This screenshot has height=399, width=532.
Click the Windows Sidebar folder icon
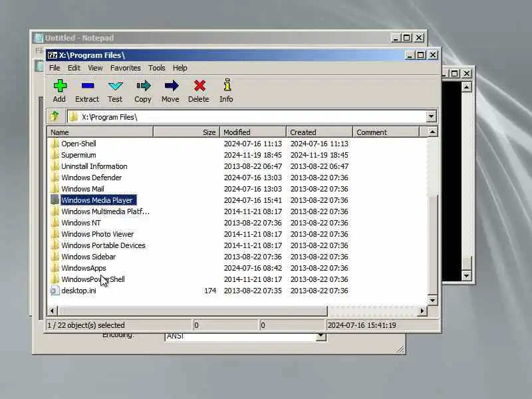click(x=55, y=257)
